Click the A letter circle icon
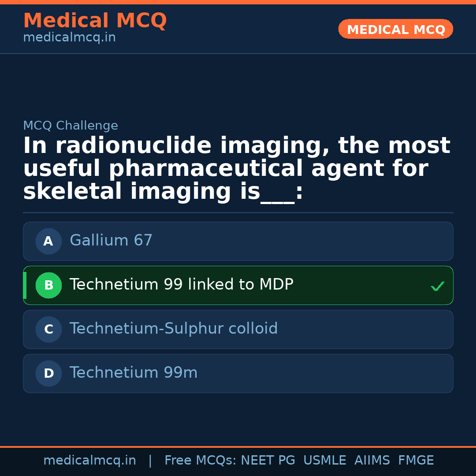Screen dimensions: 476x476 [48, 241]
